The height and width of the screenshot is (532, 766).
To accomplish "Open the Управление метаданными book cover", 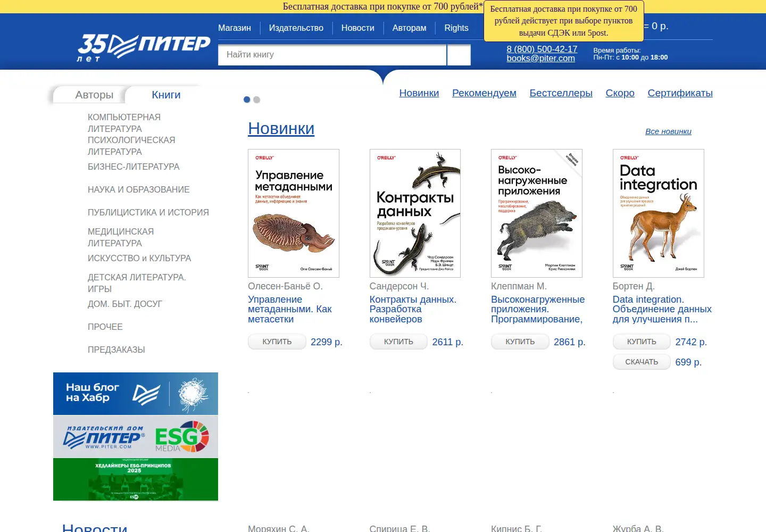I will [x=294, y=213].
